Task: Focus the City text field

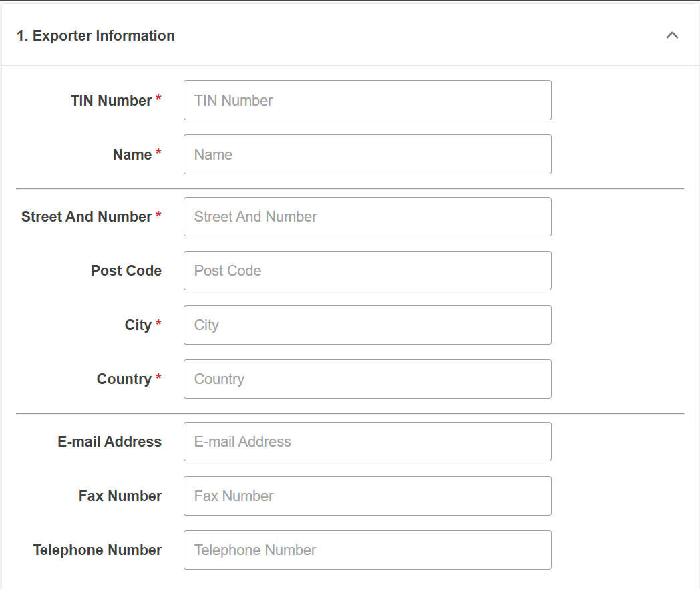Action: tap(367, 325)
